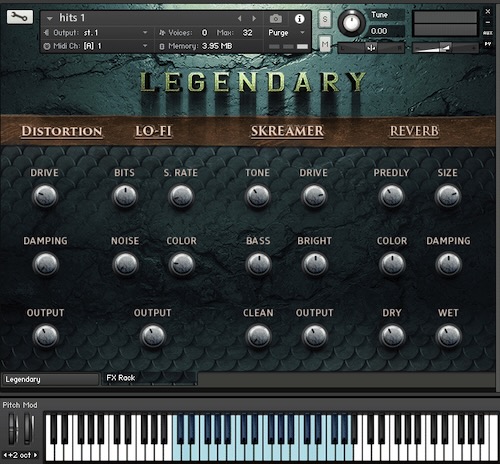The width and height of the screenshot is (500, 464).
Task: Click the S. RATE knob
Action: coord(181,196)
